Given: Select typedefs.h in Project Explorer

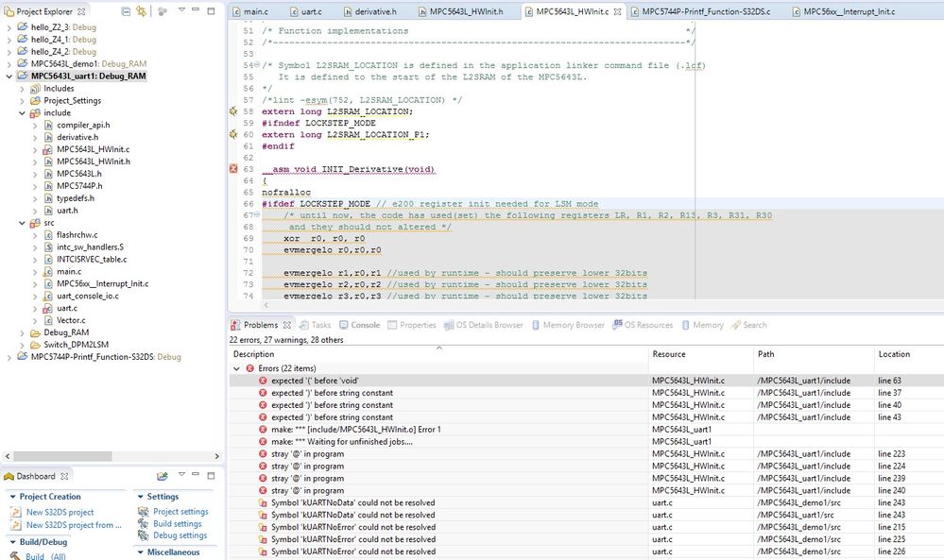Looking at the screenshot, I should (x=76, y=198).
